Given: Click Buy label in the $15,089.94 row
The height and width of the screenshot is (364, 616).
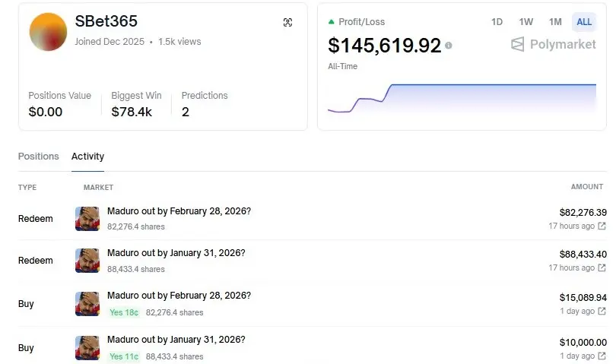Looking at the screenshot, I should tap(26, 304).
